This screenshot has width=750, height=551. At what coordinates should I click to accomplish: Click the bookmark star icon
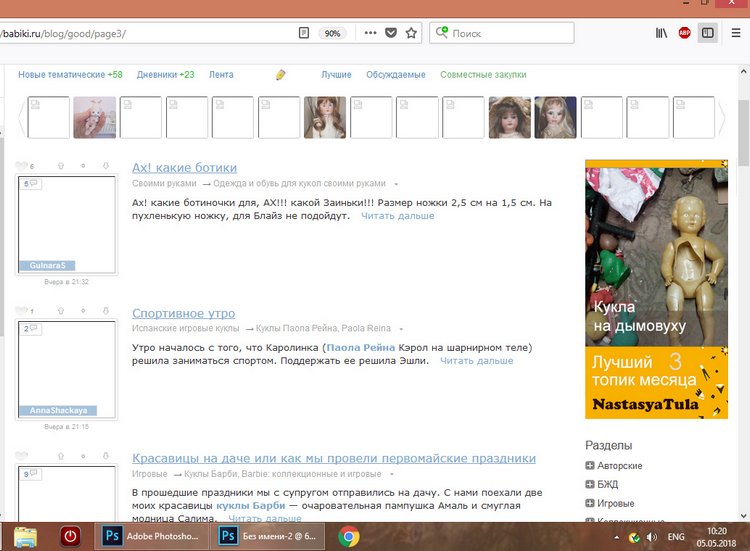[411, 33]
